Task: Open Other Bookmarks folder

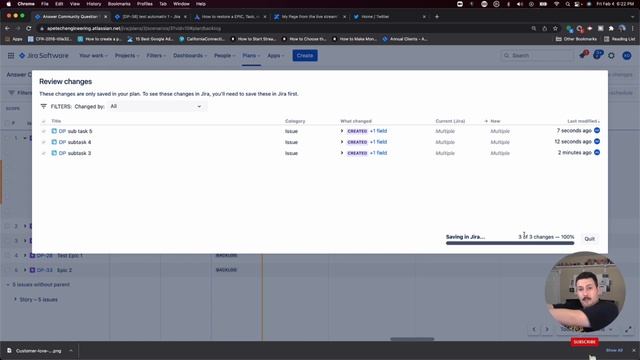Action: [576, 39]
